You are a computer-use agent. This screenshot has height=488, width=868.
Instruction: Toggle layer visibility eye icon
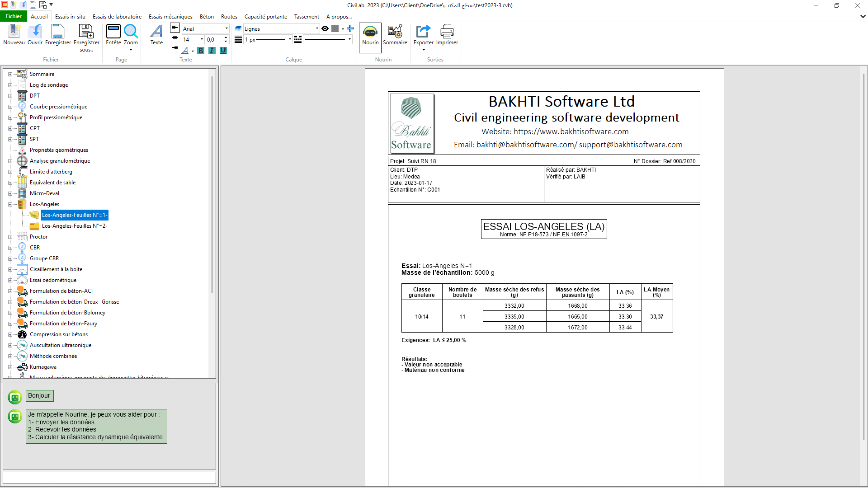(325, 28)
